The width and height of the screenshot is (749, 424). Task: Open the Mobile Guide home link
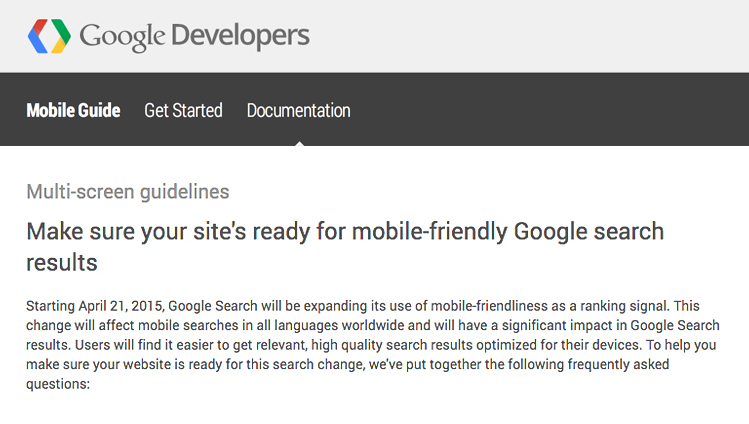coord(73,110)
